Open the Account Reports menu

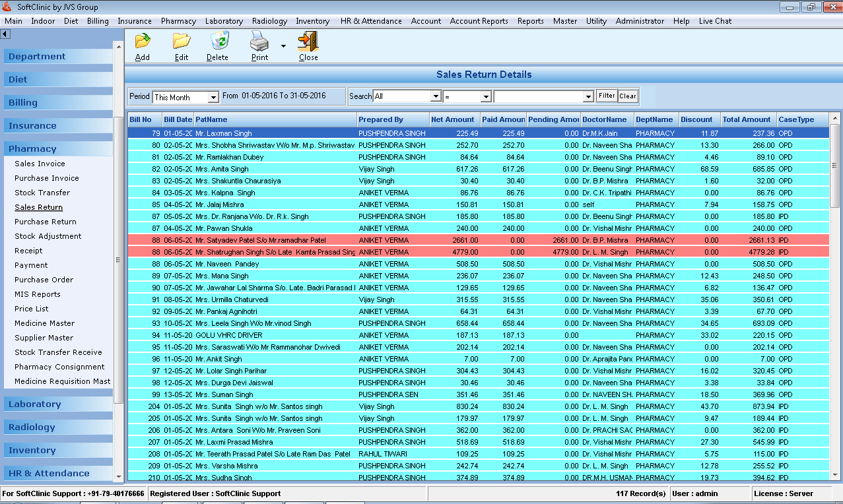tap(479, 21)
